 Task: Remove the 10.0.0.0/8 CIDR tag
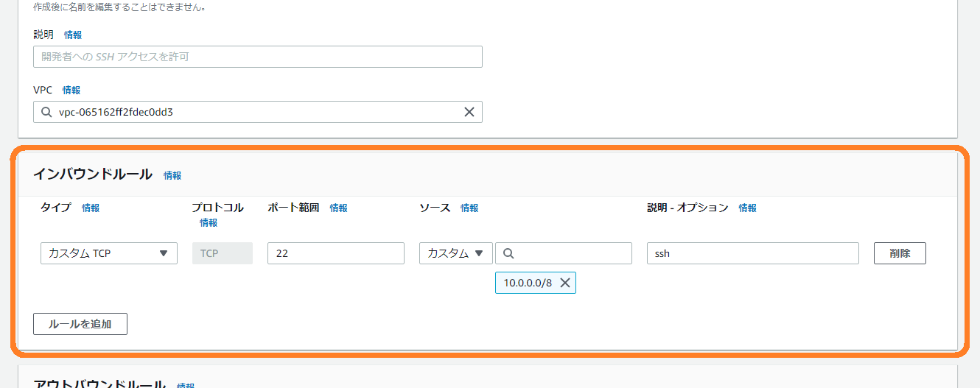(x=565, y=283)
